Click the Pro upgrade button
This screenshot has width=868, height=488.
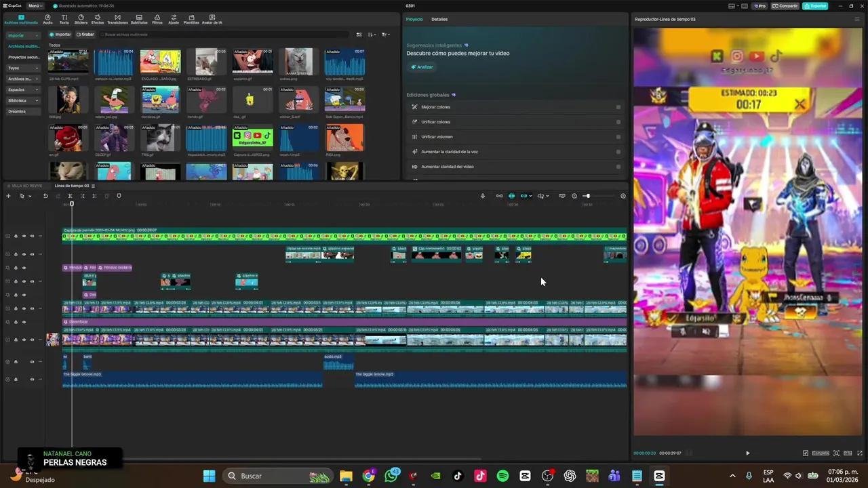(759, 6)
